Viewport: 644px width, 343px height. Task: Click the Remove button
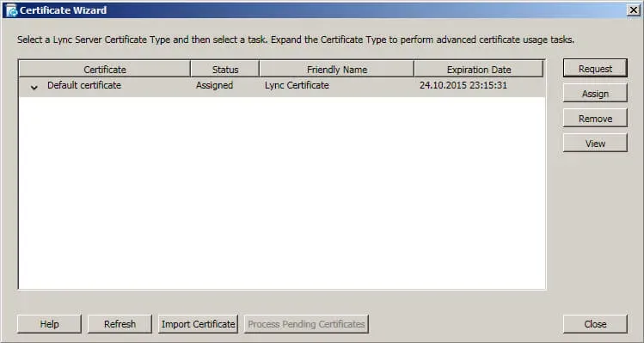click(x=595, y=119)
